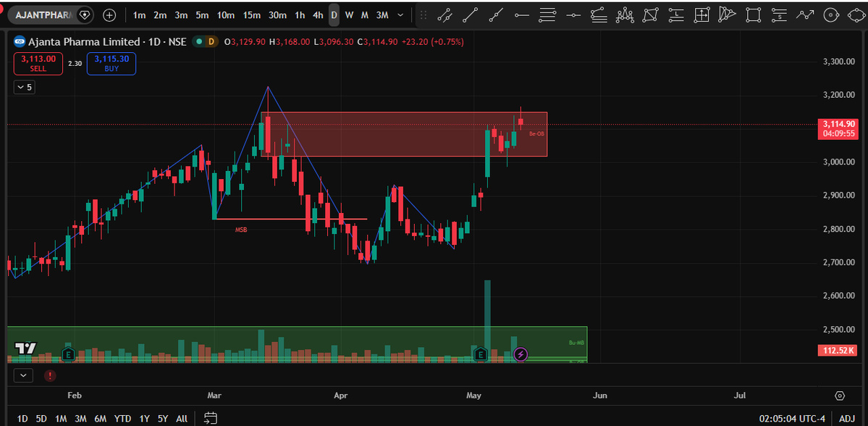868x426 pixels.
Task: Switch to the 30m timeframe
Action: [x=277, y=15]
